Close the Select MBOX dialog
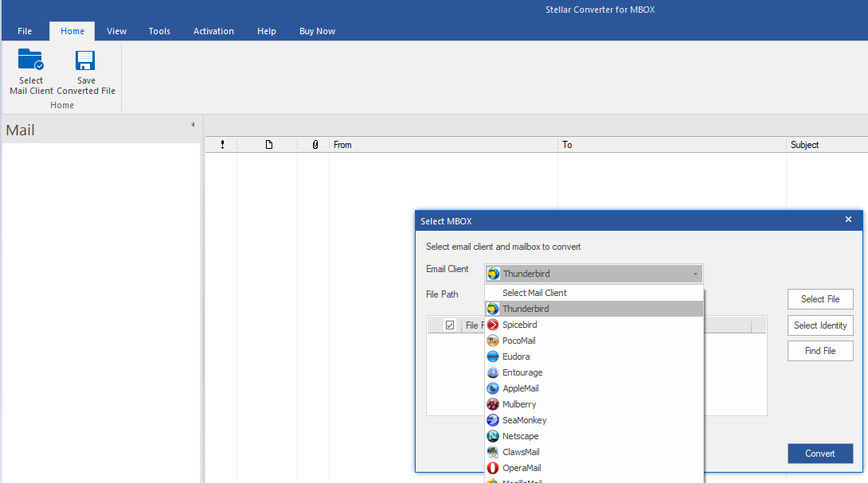868x483 pixels. [848, 220]
